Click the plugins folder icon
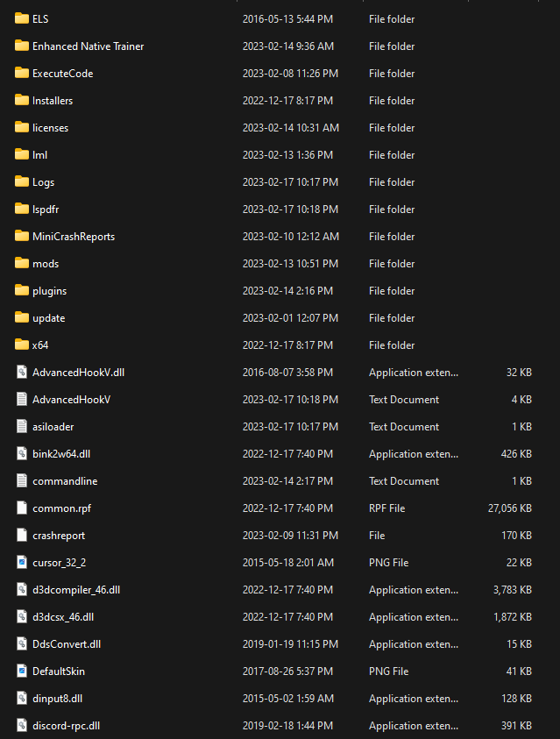This screenshot has width=560, height=739. coord(22,290)
